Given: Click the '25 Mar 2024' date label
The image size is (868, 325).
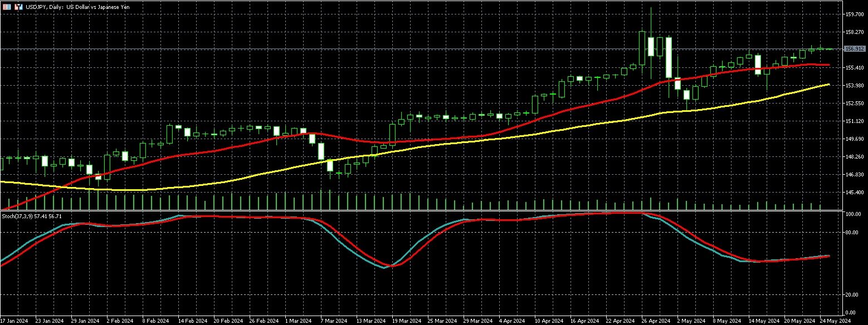Looking at the screenshot, I should pyautogui.click(x=442, y=321).
